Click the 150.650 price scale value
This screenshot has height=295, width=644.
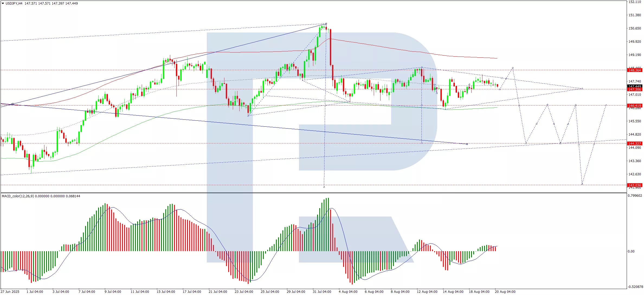[635, 28]
